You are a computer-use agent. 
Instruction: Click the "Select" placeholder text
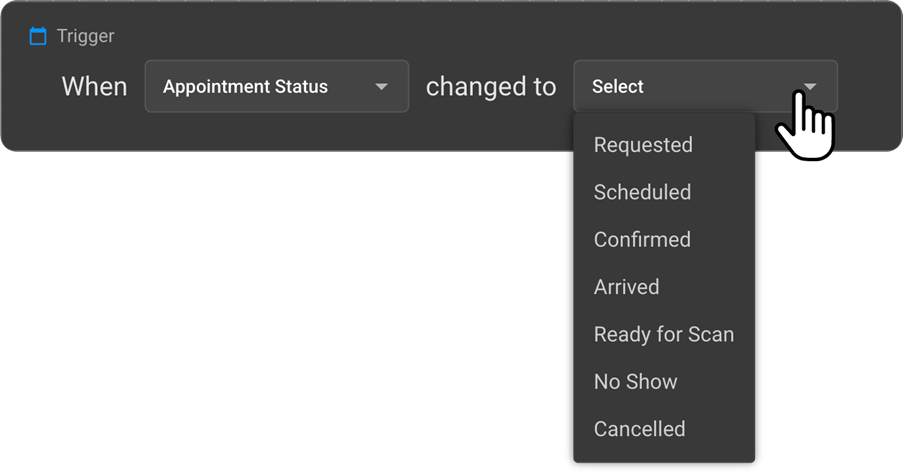click(x=618, y=87)
